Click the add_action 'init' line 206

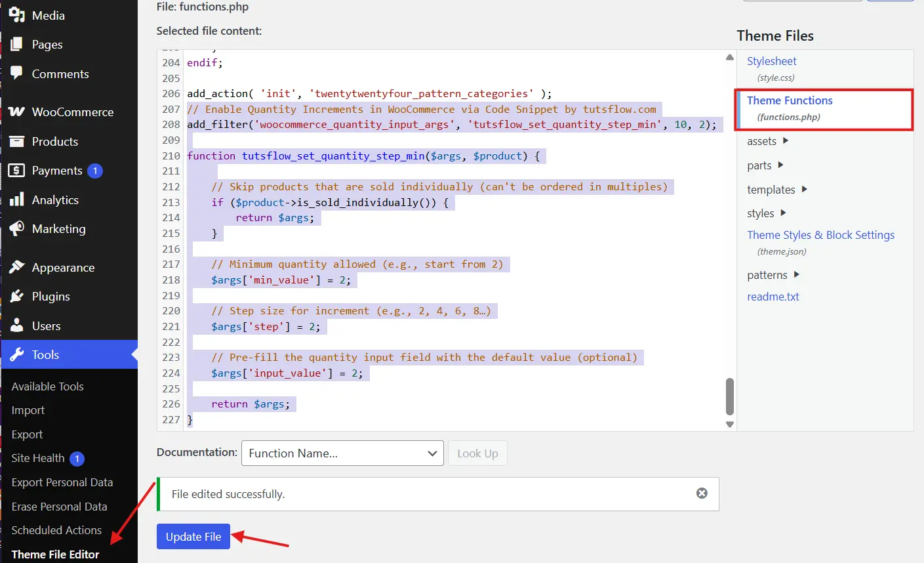point(369,94)
